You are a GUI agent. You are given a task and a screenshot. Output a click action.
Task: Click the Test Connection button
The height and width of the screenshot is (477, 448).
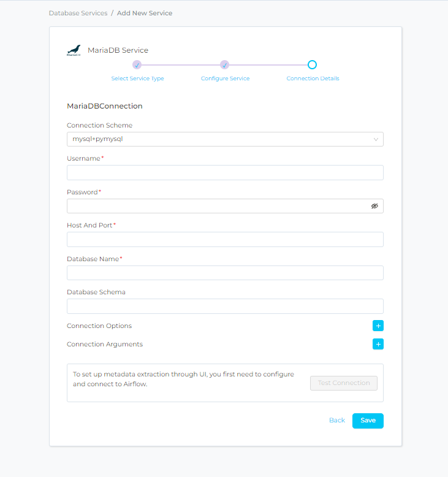point(344,383)
